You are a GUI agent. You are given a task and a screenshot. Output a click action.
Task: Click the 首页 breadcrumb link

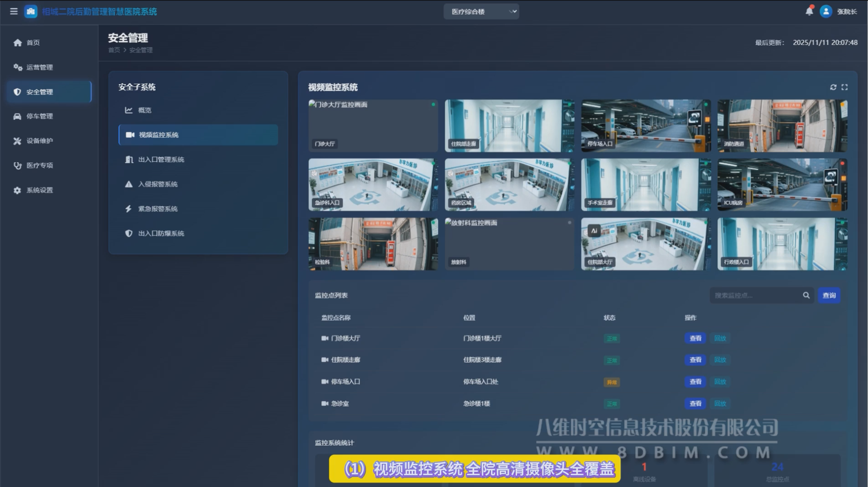(x=114, y=50)
